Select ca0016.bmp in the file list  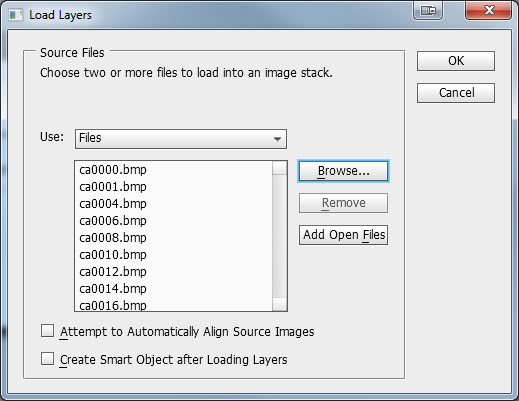[x=173, y=305]
